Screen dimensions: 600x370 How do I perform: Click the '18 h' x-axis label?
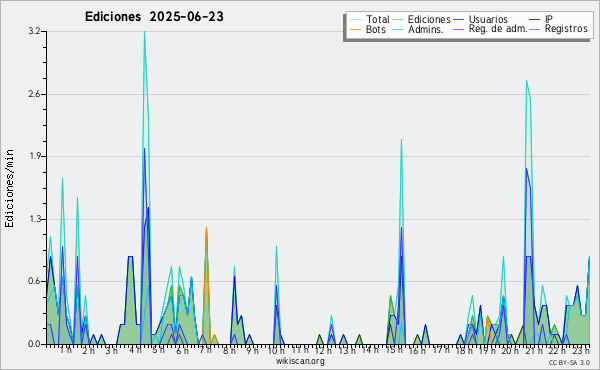[464, 350]
